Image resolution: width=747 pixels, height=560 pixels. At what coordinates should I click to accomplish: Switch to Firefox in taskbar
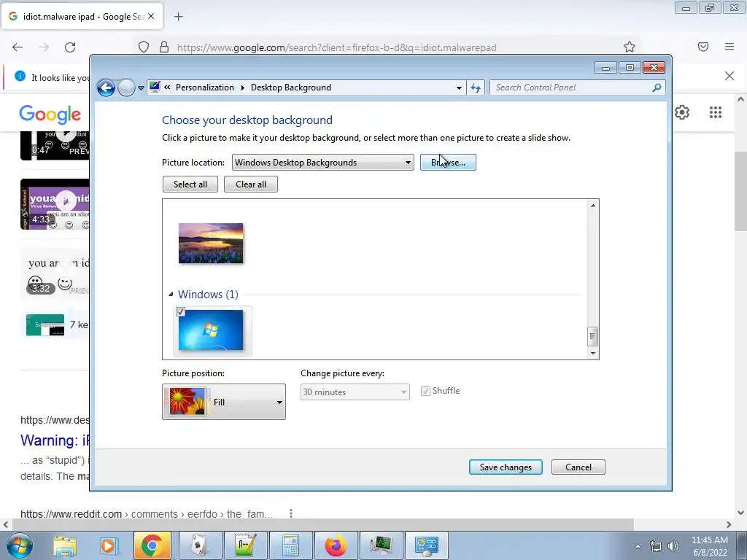click(x=336, y=545)
